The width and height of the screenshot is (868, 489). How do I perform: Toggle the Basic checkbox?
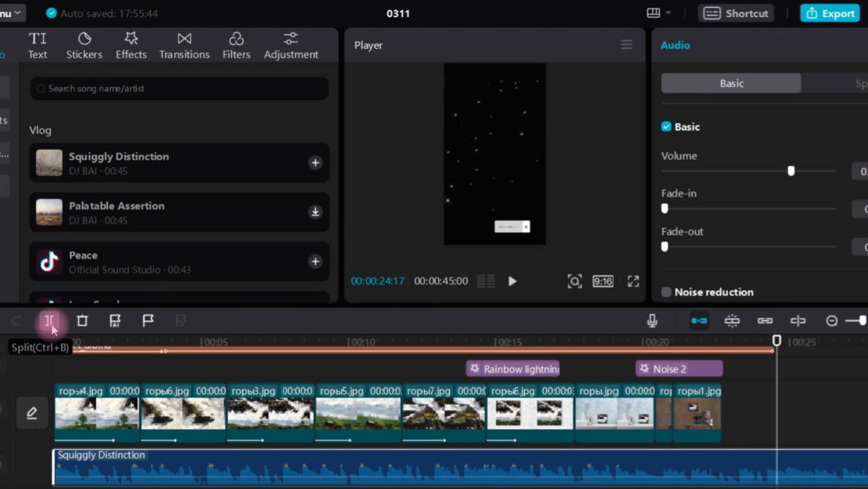click(666, 127)
